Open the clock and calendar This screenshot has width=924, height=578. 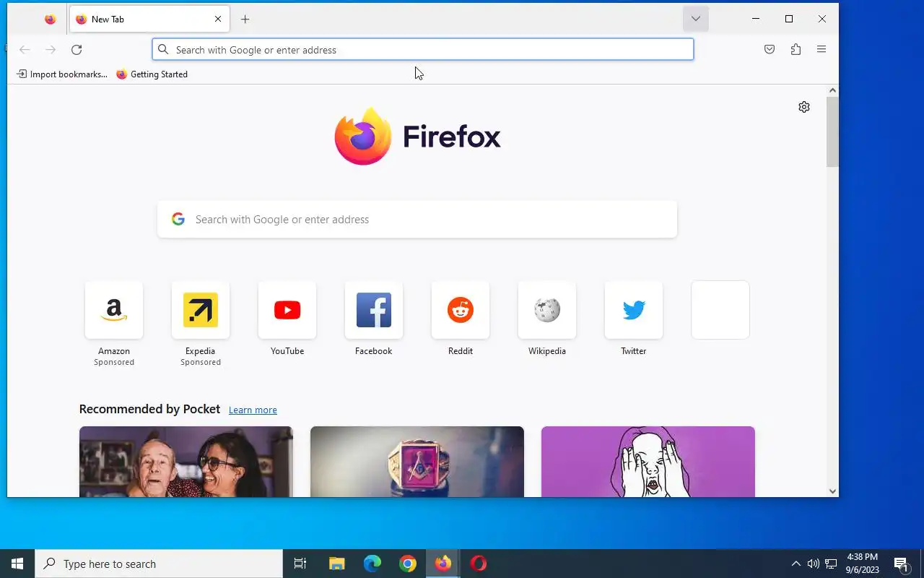click(863, 564)
